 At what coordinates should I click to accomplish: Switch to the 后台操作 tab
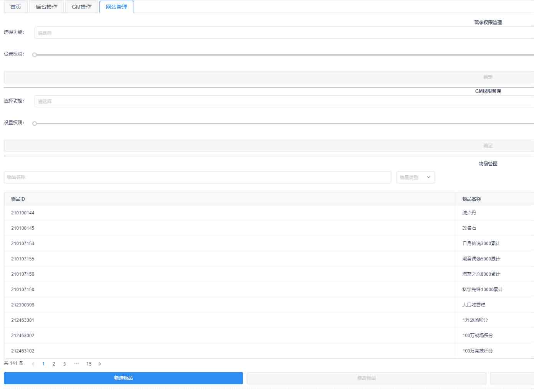[x=46, y=7]
